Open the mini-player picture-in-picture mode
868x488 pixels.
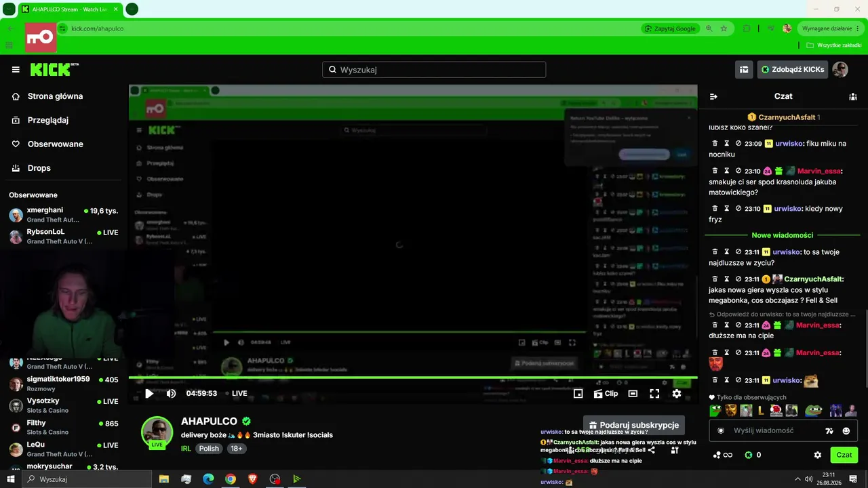point(578,393)
